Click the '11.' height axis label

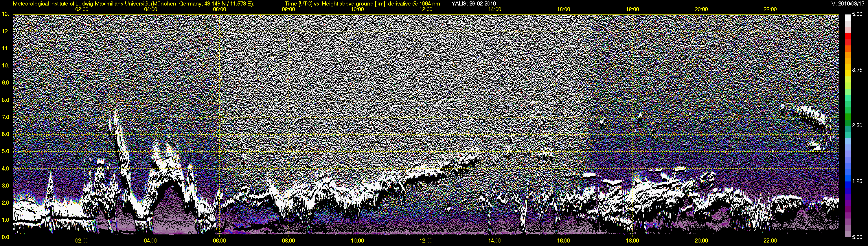pos(5,49)
